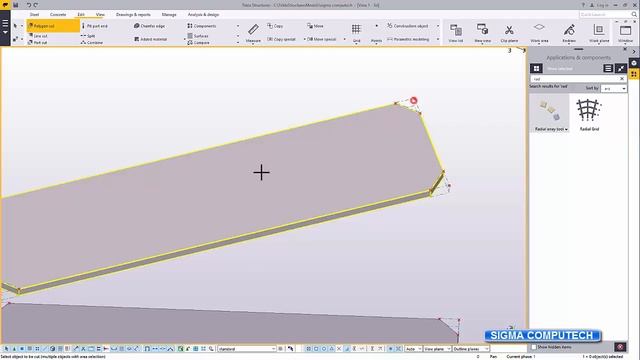Expand the Parametric modeling dropdown arrow
This screenshot has width=640, height=360.
click(438, 39)
